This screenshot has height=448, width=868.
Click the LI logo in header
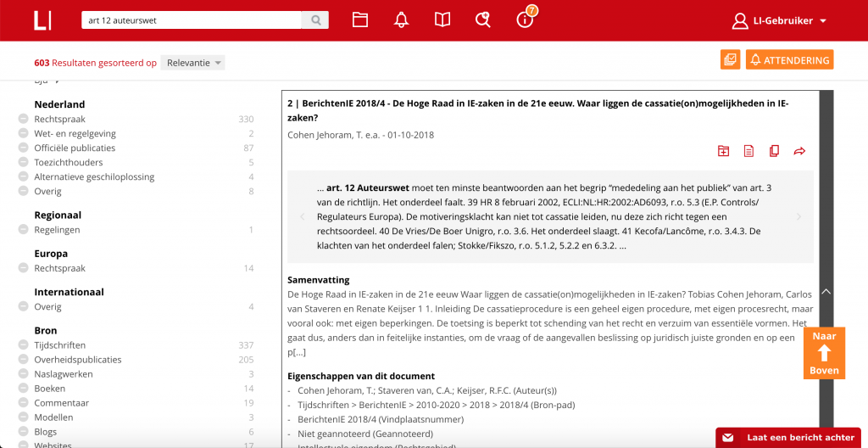(x=42, y=20)
